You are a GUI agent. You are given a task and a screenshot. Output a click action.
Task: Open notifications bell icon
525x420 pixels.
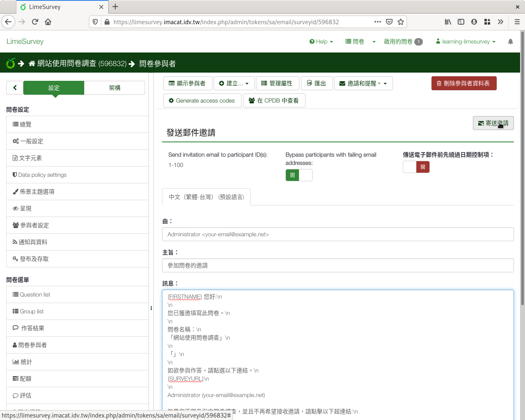coord(511,41)
